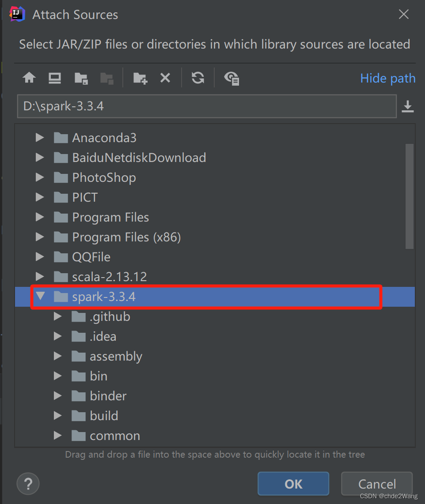Click the file tree vertical scrollbar
The height and width of the screenshot is (504, 425).
409,196
